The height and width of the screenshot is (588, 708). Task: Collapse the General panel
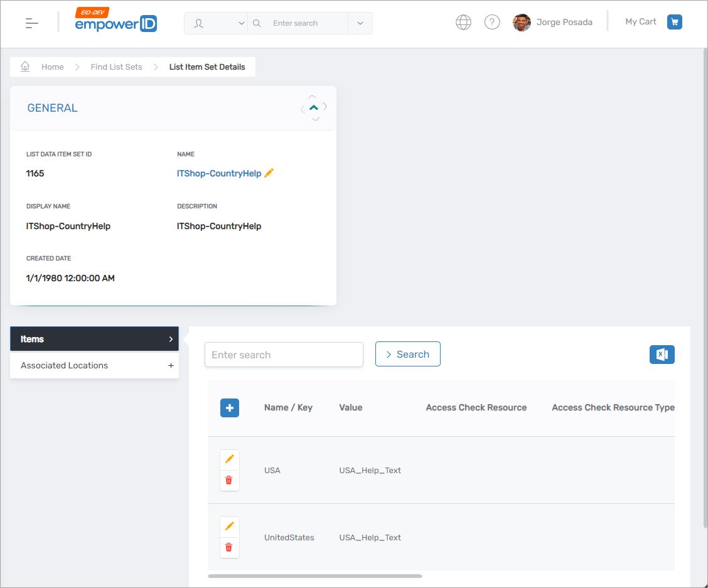(x=314, y=108)
